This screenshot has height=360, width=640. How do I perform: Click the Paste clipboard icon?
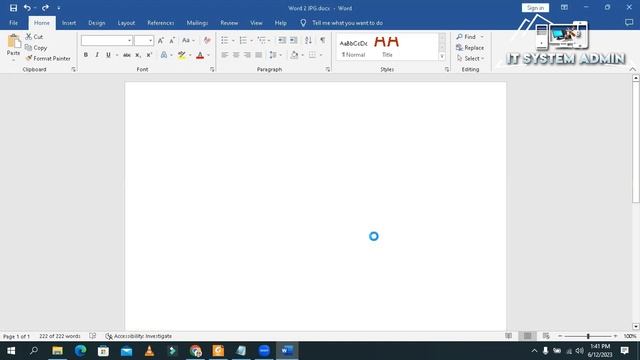click(x=13, y=41)
